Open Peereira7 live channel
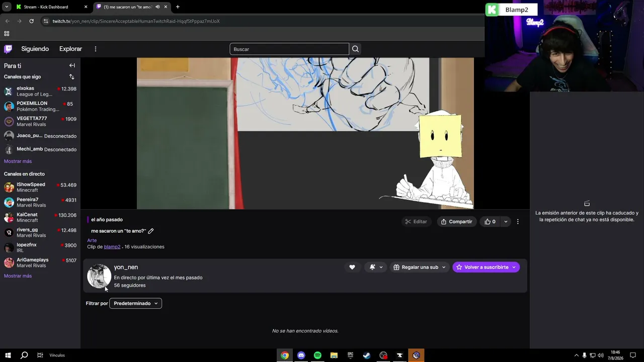 (x=40, y=202)
